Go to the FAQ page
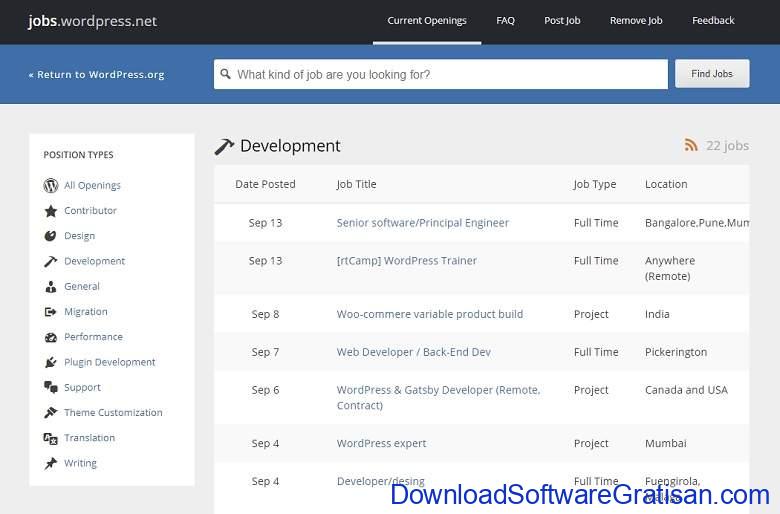Screen dimensions: 780x514 tap(505, 20)
